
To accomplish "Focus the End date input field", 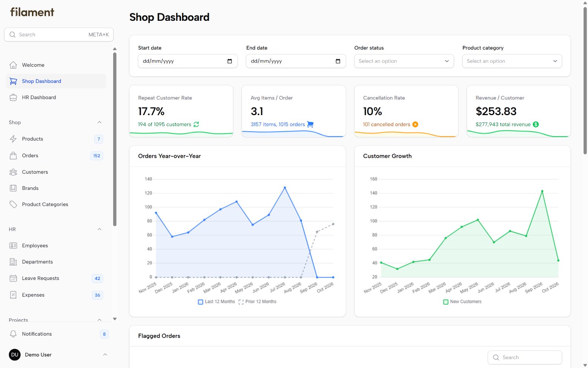I will click(296, 61).
